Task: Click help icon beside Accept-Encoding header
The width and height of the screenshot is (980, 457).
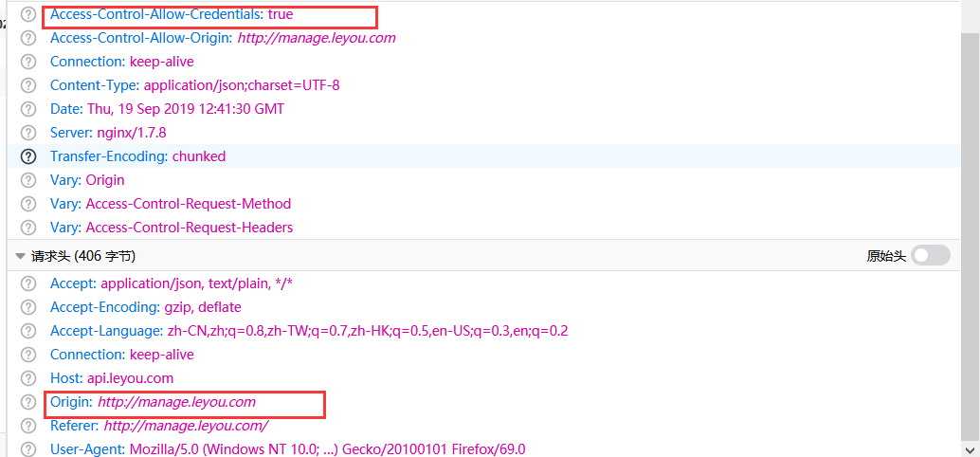Action: click(x=28, y=308)
